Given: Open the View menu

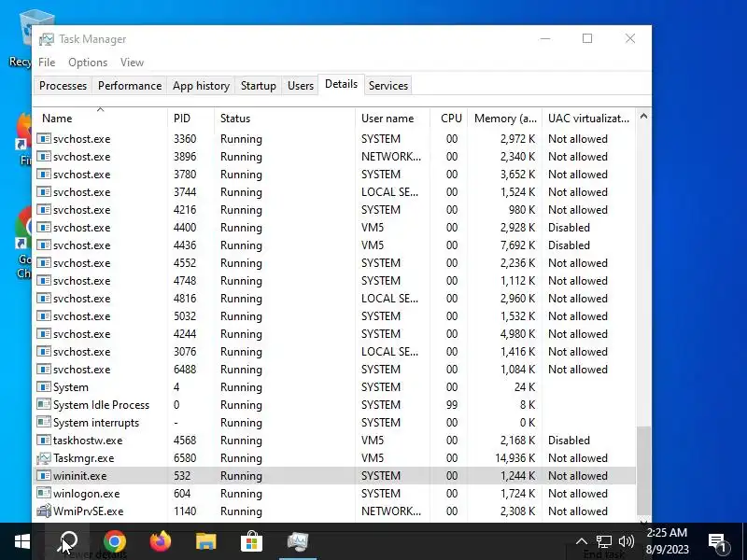Looking at the screenshot, I should (x=132, y=63).
